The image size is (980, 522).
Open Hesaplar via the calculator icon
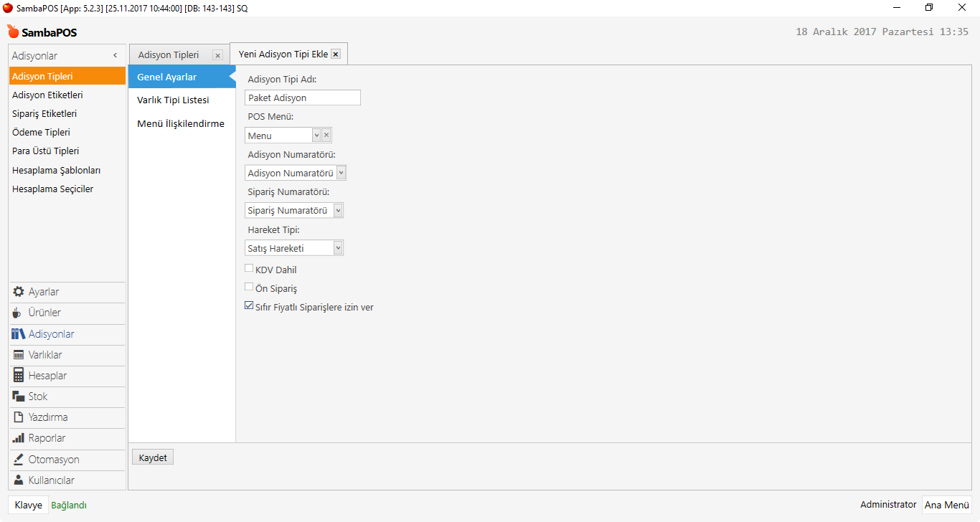tap(19, 376)
